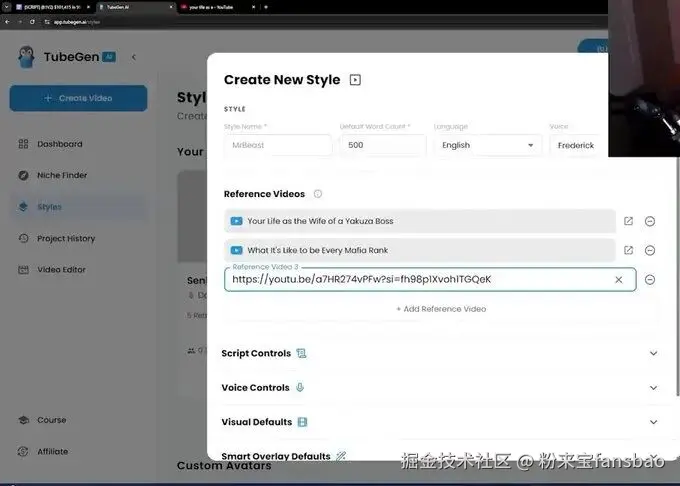
Task: Remove the Every Mafia Rank reference video
Action: pyautogui.click(x=650, y=250)
